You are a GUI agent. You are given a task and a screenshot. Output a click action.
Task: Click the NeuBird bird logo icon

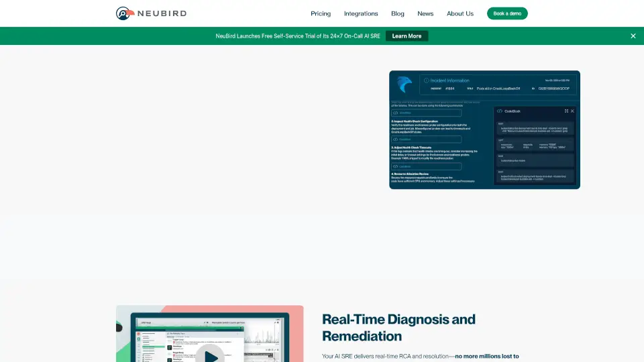coord(123,13)
